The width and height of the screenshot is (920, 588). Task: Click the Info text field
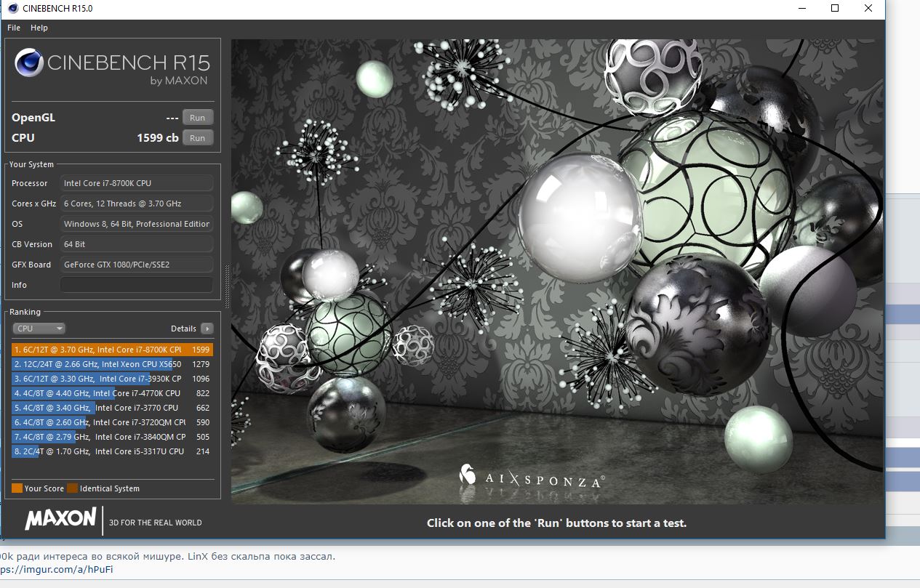(137, 285)
